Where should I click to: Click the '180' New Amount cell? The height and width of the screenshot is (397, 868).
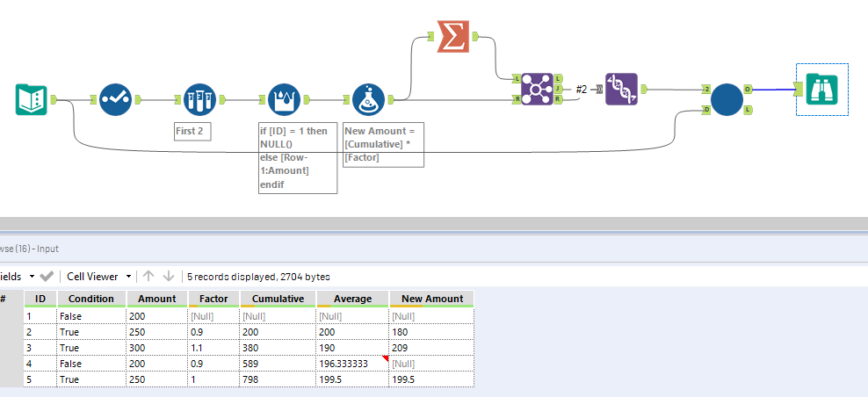[x=431, y=332]
